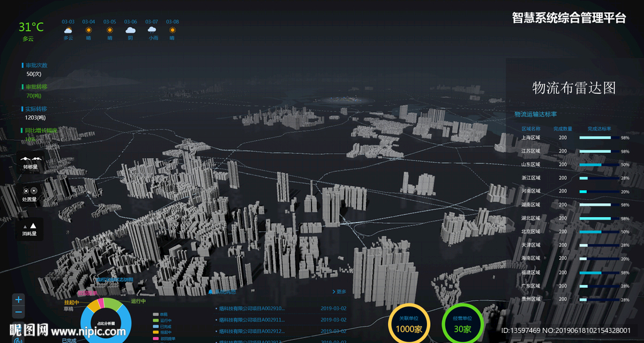
Task: Open the 转移量 mountain icon button
Action: pos(30,162)
